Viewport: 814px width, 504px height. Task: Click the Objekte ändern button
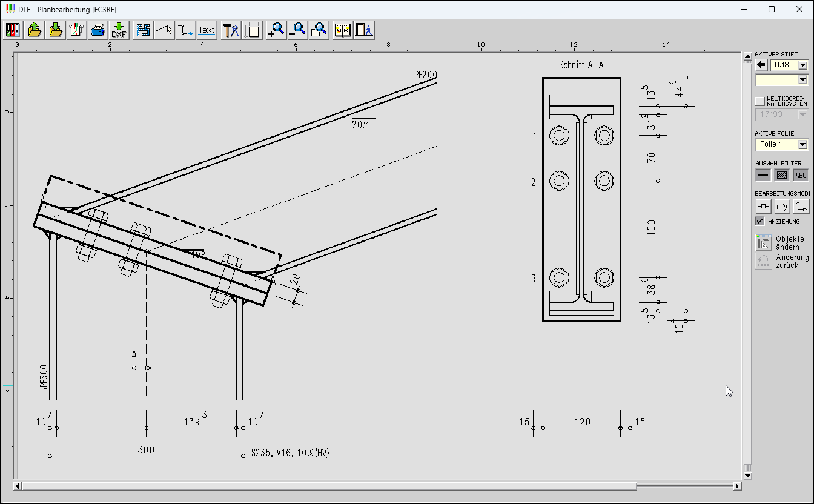coord(764,243)
